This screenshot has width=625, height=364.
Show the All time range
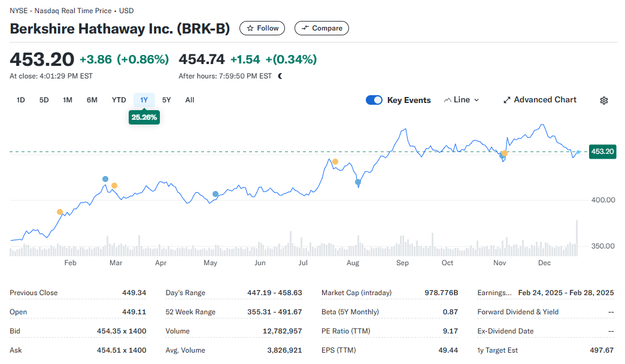[x=190, y=100]
